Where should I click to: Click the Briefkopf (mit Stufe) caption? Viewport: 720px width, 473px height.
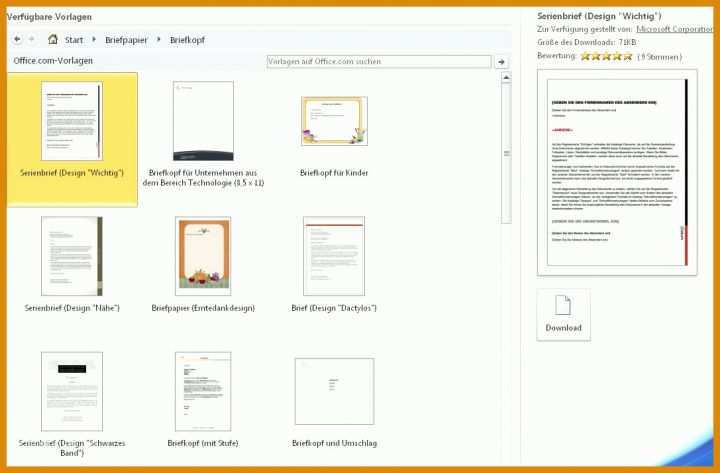point(203,443)
